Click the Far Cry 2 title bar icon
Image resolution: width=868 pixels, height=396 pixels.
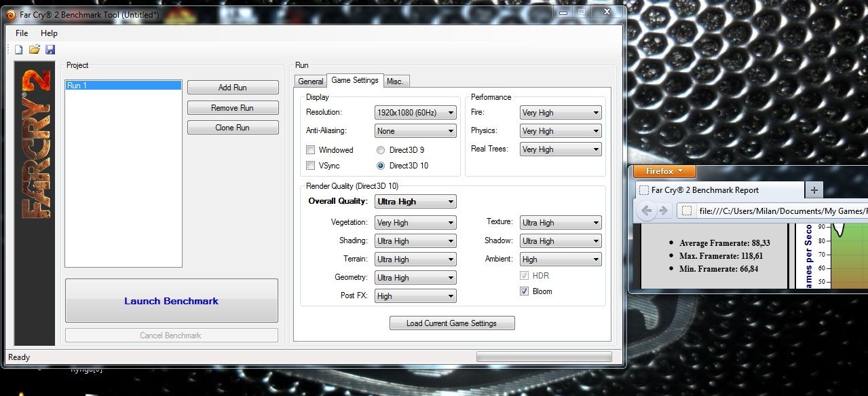pos(11,14)
